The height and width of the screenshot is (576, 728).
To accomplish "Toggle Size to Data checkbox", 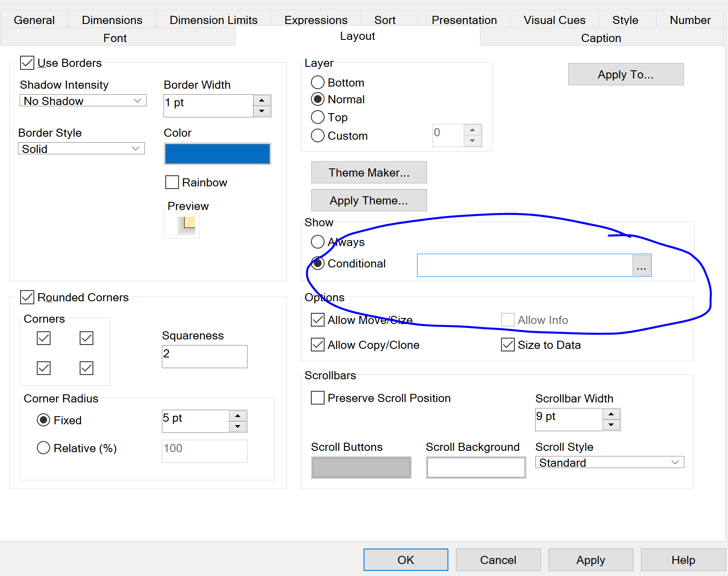I will click(508, 345).
